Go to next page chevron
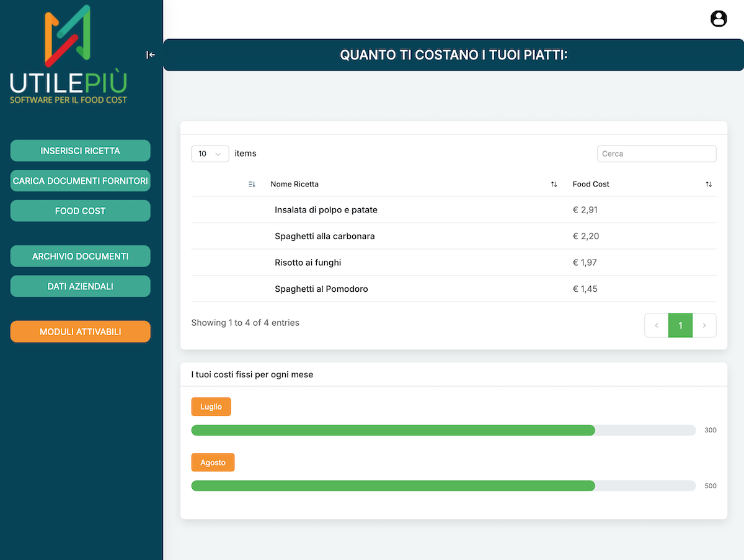 pyautogui.click(x=704, y=325)
